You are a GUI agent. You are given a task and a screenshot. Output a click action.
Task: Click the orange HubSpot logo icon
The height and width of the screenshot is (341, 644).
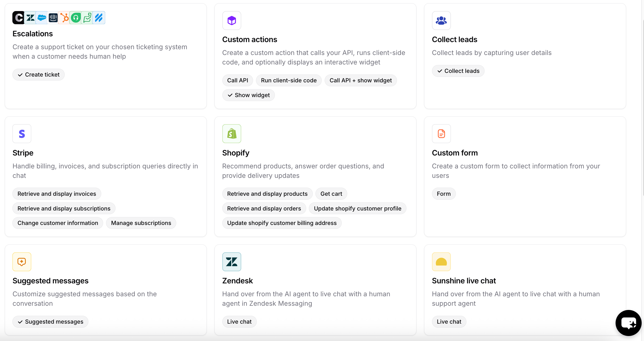pos(64,18)
